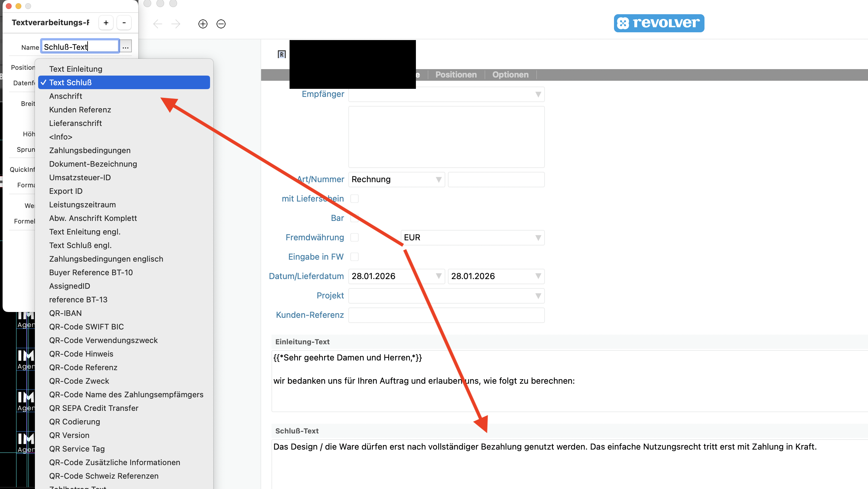Open the Projekt dropdown
This screenshot has height=489, width=868.
click(x=538, y=296)
